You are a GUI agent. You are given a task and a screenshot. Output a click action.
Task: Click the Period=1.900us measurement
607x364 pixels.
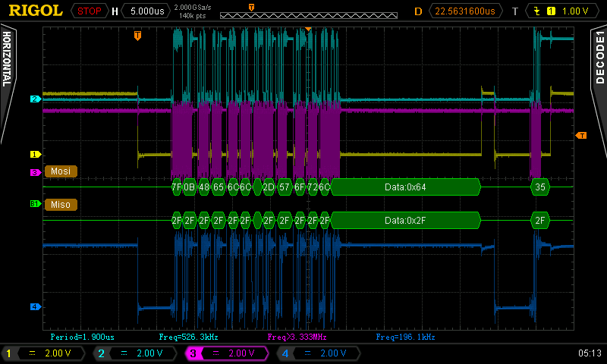coord(83,337)
